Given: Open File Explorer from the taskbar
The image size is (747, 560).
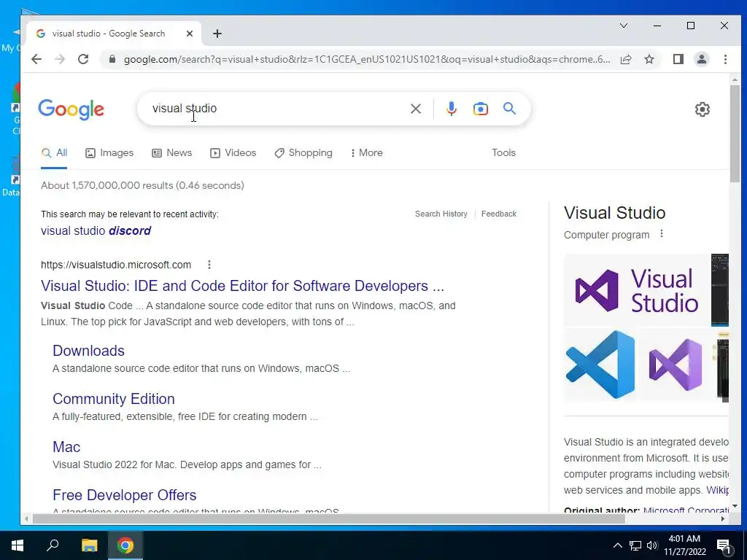Looking at the screenshot, I should pyautogui.click(x=89, y=545).
